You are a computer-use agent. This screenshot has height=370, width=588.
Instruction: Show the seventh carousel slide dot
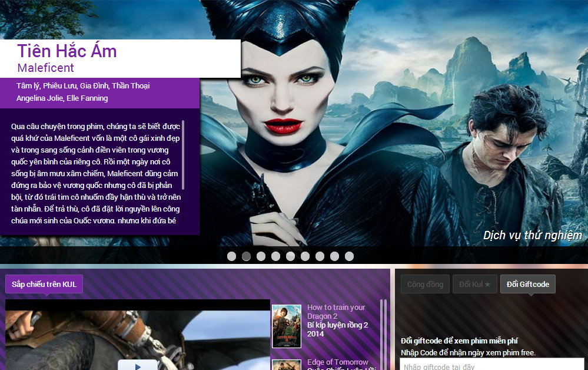pyautogui.click(x=320, y=256)
